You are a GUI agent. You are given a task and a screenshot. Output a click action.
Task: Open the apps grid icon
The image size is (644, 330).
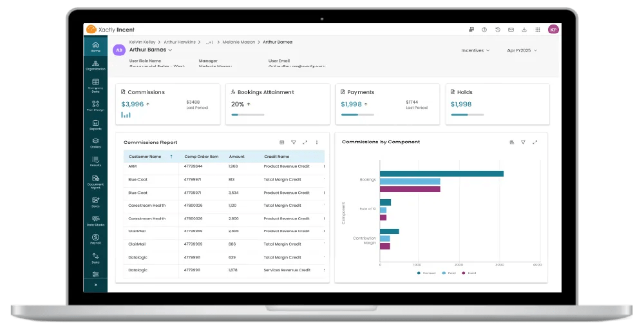538,30
